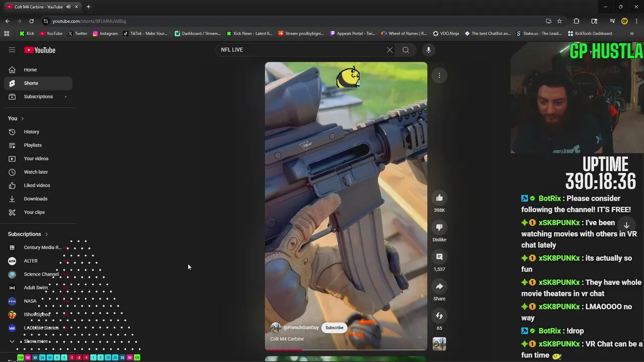The width and height of the screenshot is (644, 362).
Task: Open a new browser tab
Action: 88,7
